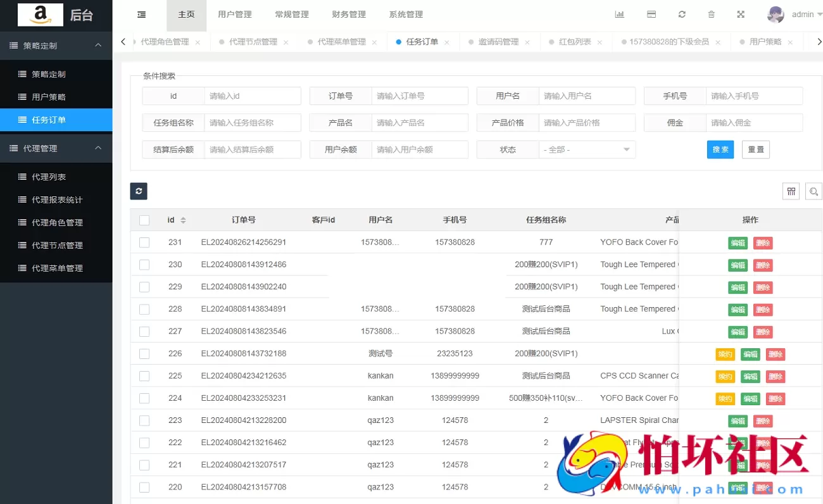Refresh the page using header refresh icon

point(682,14)
